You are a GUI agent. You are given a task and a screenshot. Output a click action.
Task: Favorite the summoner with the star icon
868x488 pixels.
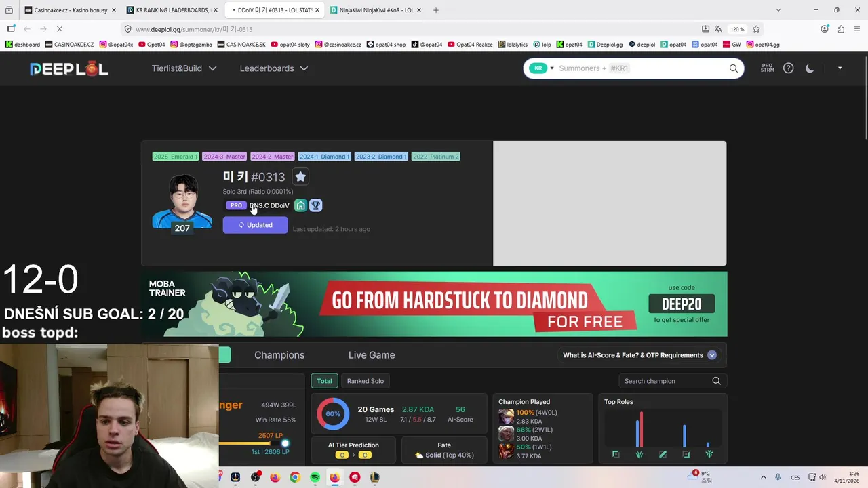click(300, 177)
